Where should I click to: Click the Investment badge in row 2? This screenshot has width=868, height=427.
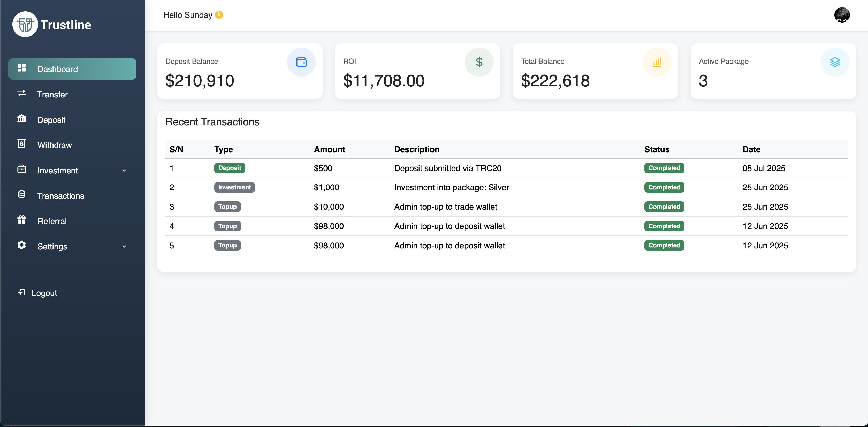(x=234, y=187)
